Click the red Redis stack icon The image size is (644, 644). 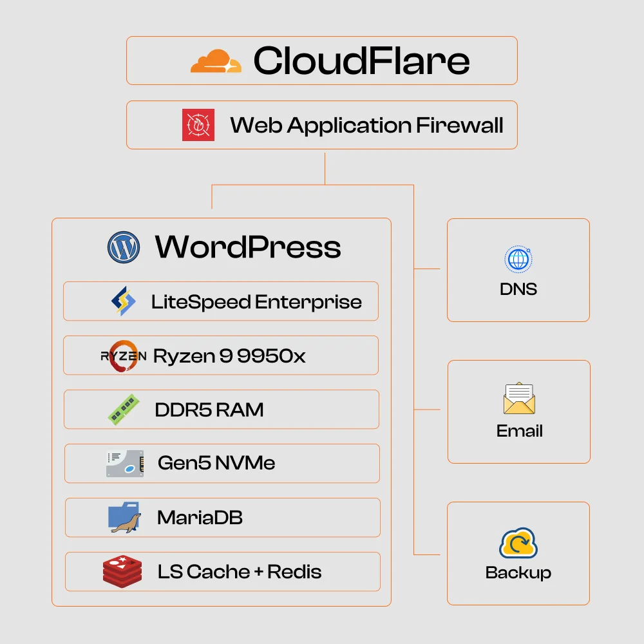[122, 571]
